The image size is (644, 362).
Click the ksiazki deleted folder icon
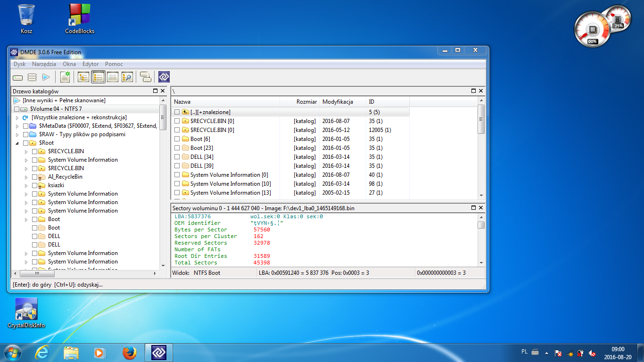(x=42, y=185)
